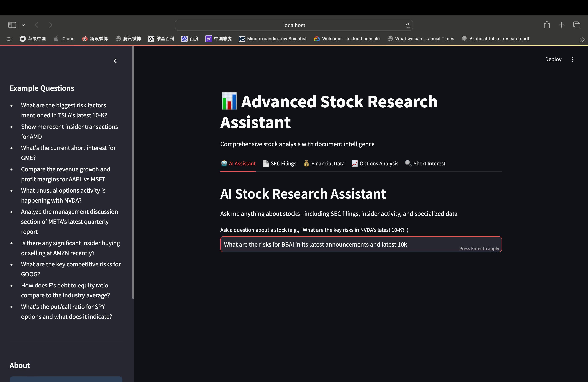Switch to the SEC Filings tab
Screen dimensions: 588x382
(x=279, y=163)
